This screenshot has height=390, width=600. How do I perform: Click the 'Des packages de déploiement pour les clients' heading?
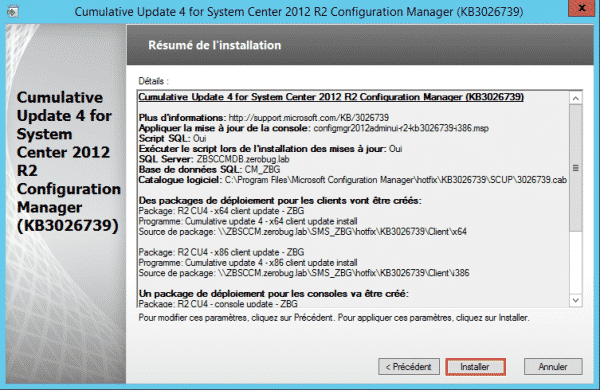click(x=280, y=200)
